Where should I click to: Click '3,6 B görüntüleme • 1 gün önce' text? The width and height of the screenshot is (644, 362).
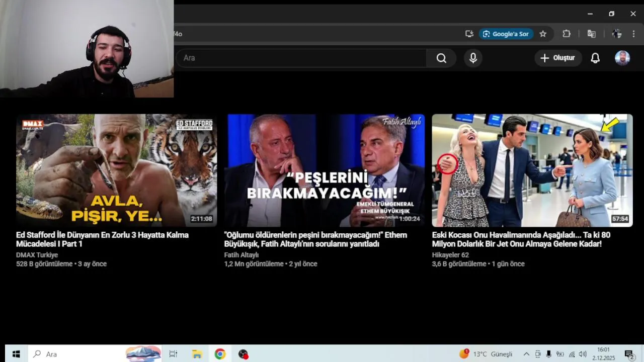[x=478, y=264]
